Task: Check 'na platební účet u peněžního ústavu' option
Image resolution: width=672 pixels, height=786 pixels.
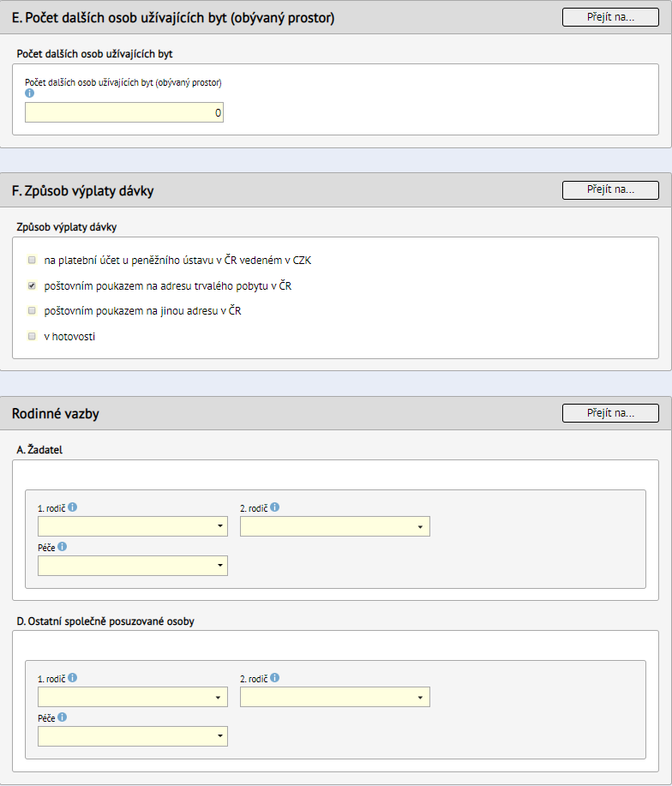Action: (x=32, y=260)
